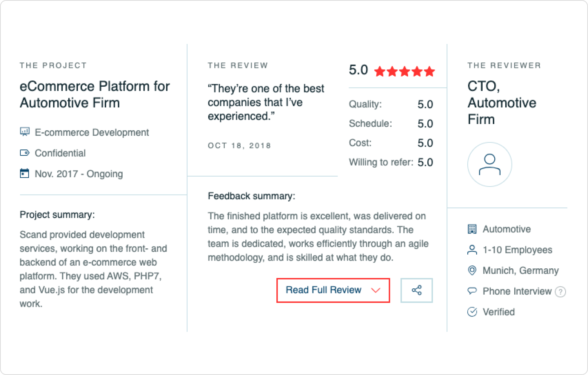588x375 pixels.
Task: Click the Confidential budget tag icon
Action: [25, 153]
